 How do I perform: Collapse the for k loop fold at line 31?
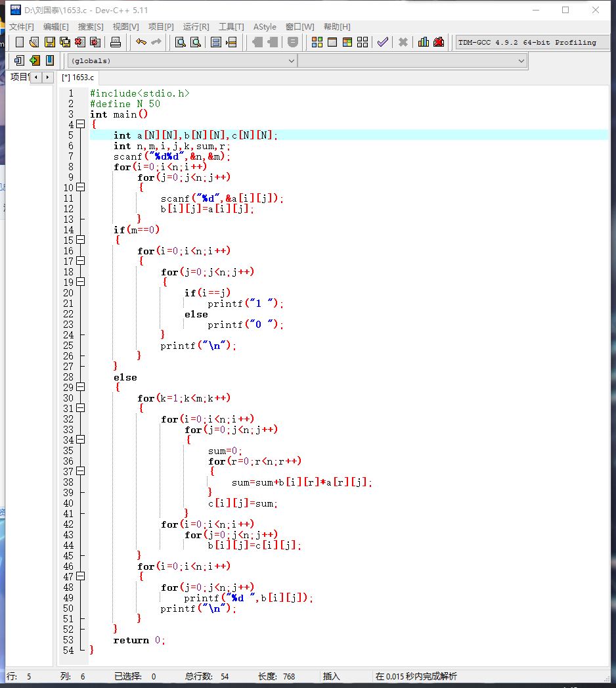click(81, 408)
